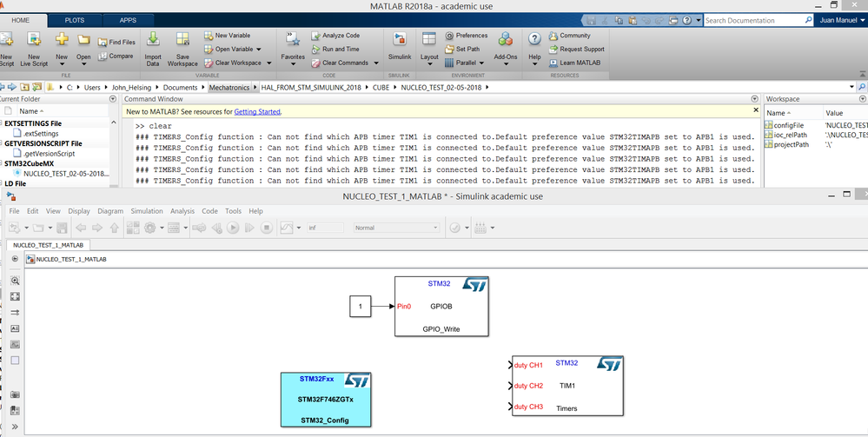Click the Analyze Code icon
The height and width of the screenshot is (437, 868).
[335, 36]
